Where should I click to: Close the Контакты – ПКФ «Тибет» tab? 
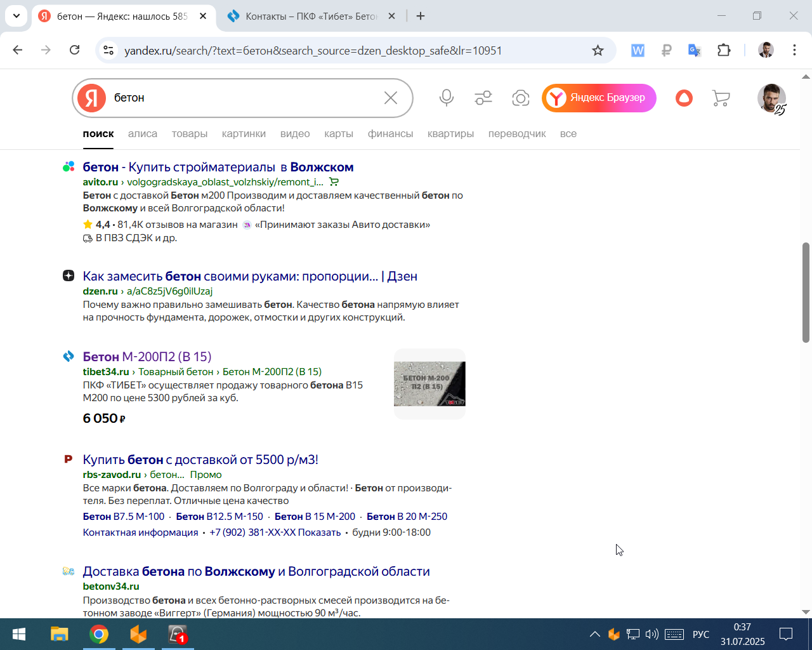coord(392,16)
